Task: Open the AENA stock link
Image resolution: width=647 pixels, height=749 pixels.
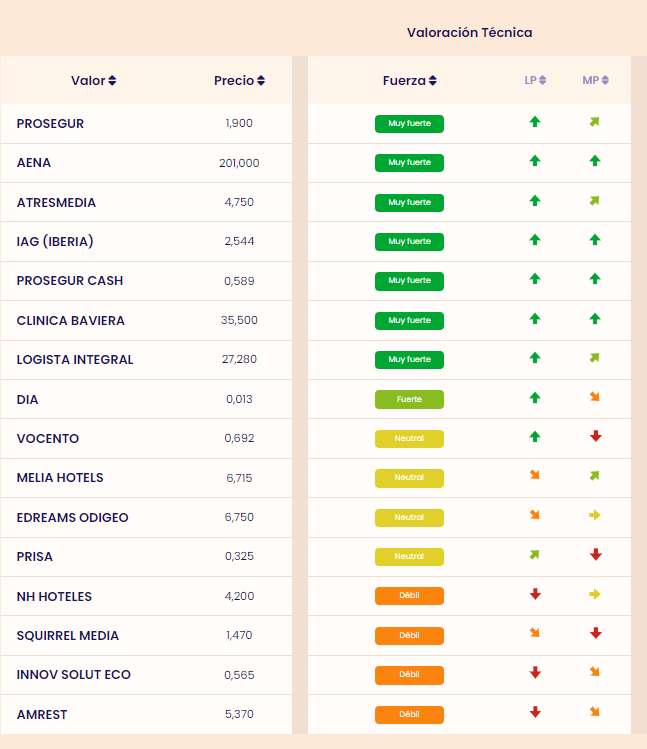Action: coord(34,163)
